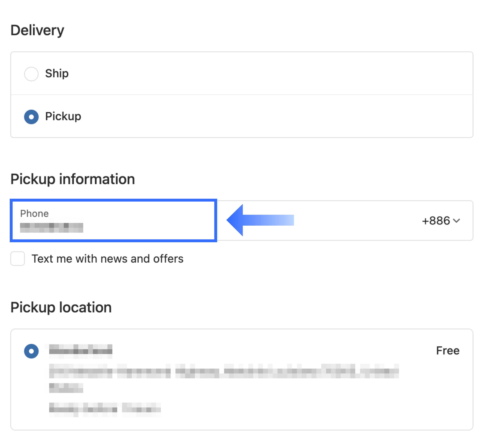The height and width of the screenshot is (448, 487).
Task: Click the Free price label in pickup location
Action: (448, 350)
